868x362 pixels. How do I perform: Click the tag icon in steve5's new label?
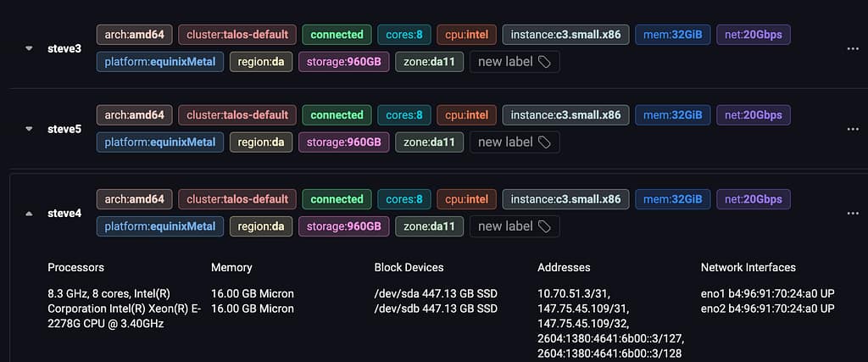point(545,142)
